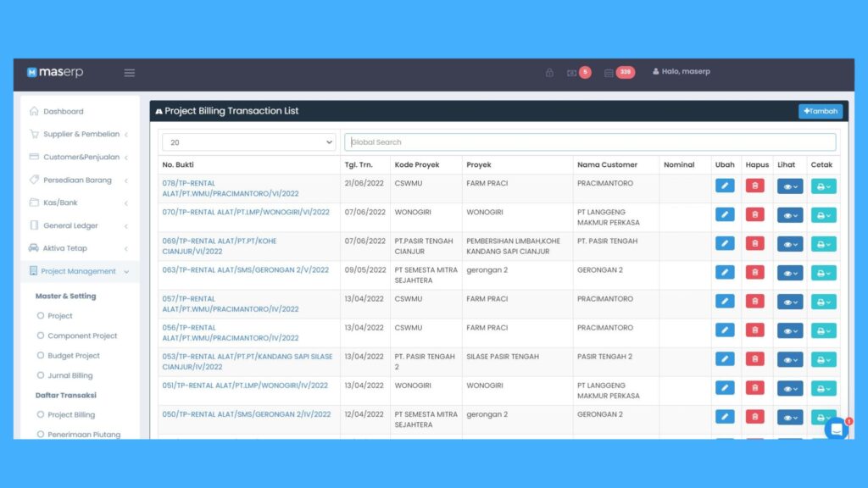Open Dashboard from the sidebar

click(63, 111)
